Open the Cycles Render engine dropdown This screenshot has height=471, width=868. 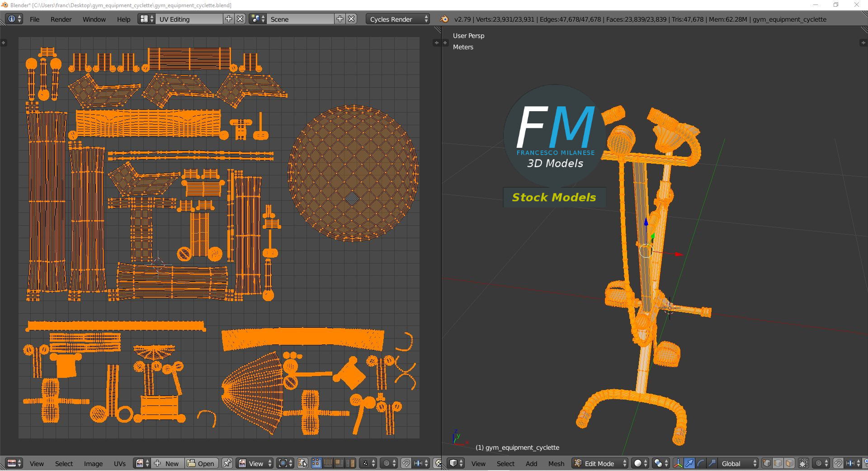pyautogui.click(x=398, y=19)
